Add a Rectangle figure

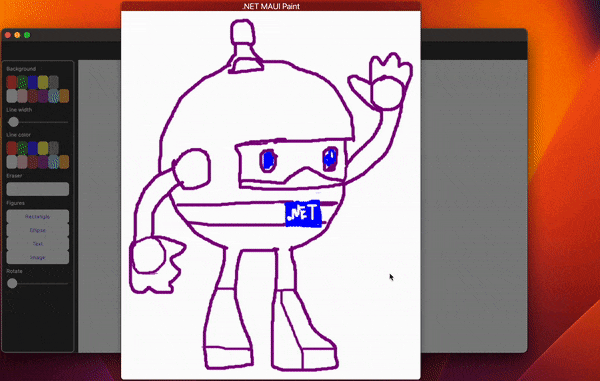pyautogui.click(x=38, y=217)
